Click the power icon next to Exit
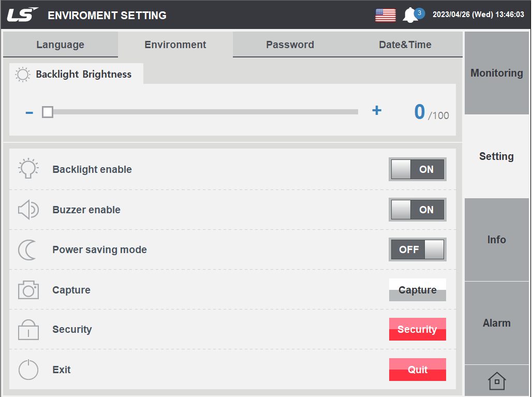The image size is (532, 397). click(28, 370)
